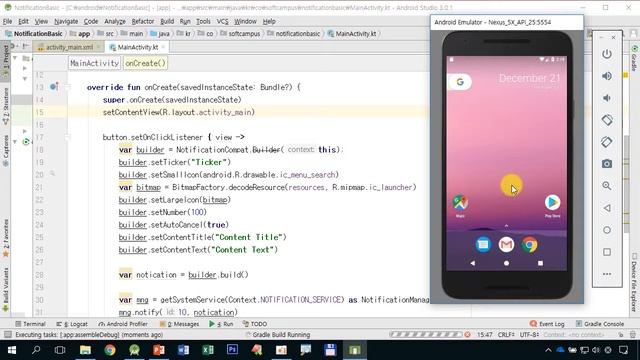Click emulator panel overview square
The width and height of the screenshot is (640, 360).
coord(607,252)
